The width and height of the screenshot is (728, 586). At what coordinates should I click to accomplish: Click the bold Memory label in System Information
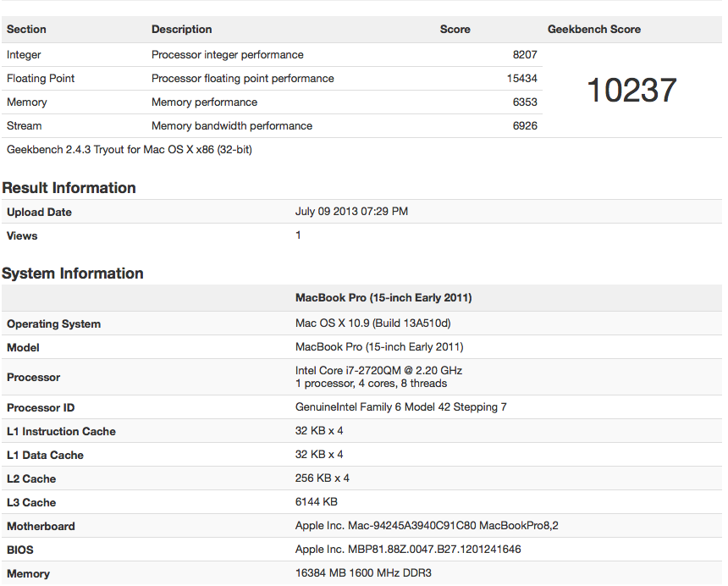(x=28, y=573)
